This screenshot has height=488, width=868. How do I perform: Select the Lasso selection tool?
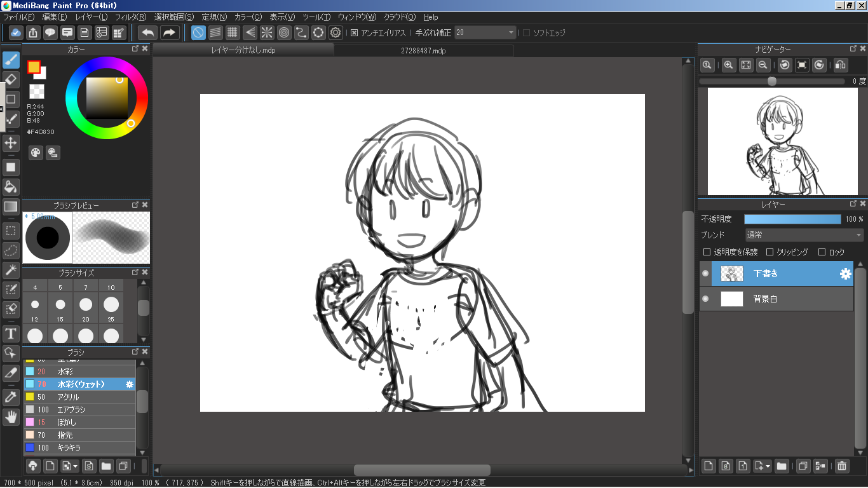tap(11, 250)
